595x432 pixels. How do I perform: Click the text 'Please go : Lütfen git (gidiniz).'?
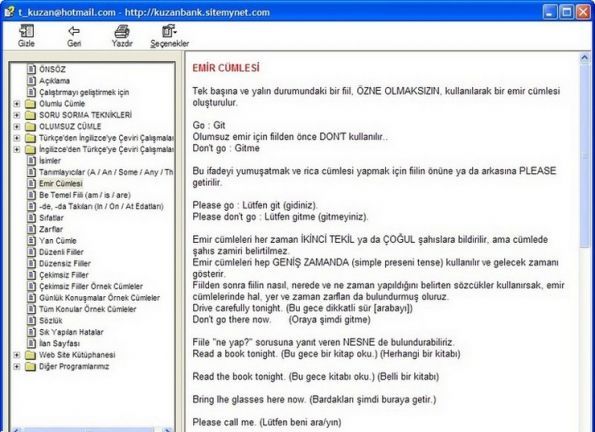255,205
